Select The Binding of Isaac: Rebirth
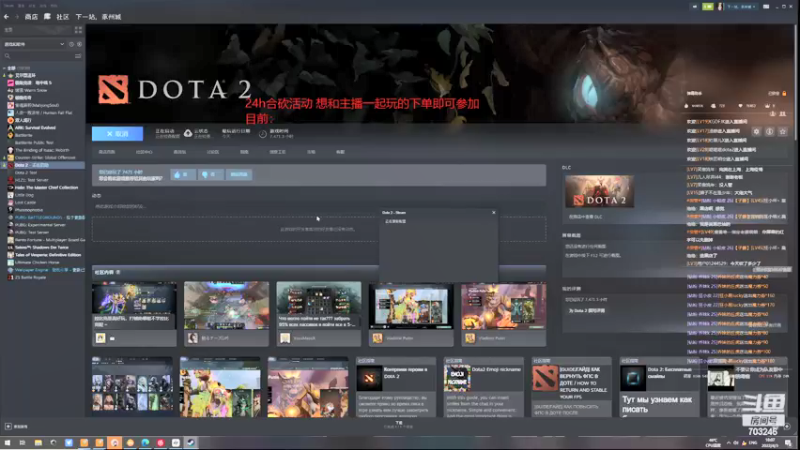This screenshot has height=450, width=800. [x=42, y=150]
